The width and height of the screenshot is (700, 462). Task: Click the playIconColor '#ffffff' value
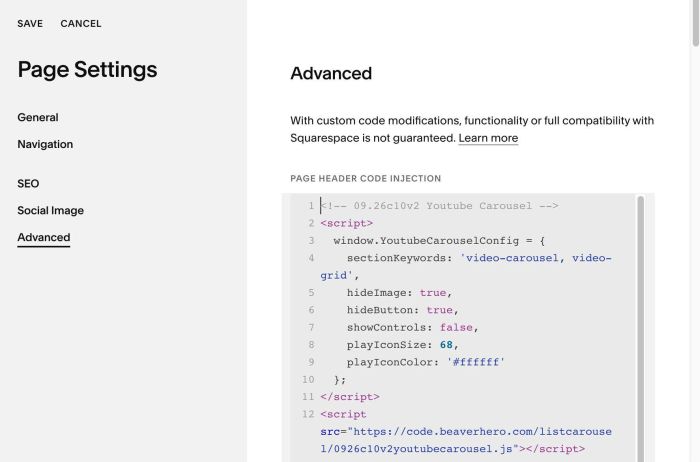pyautogui.click(x=475, y=362)
